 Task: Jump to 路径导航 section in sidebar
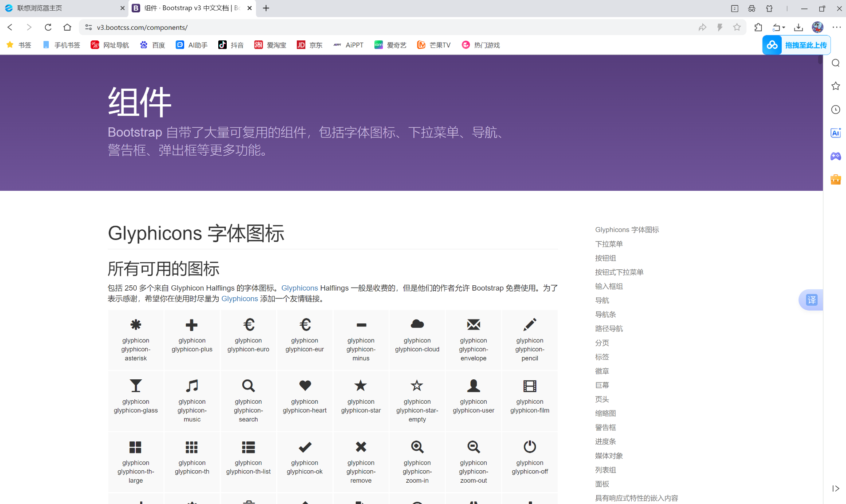click(x=609, y=329)
